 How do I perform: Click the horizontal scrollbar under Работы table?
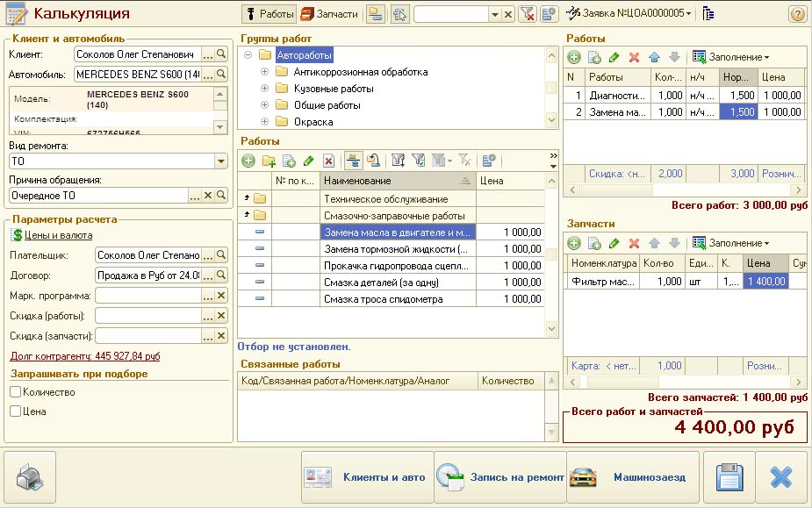pyautogui.click(x=683, y=190)
